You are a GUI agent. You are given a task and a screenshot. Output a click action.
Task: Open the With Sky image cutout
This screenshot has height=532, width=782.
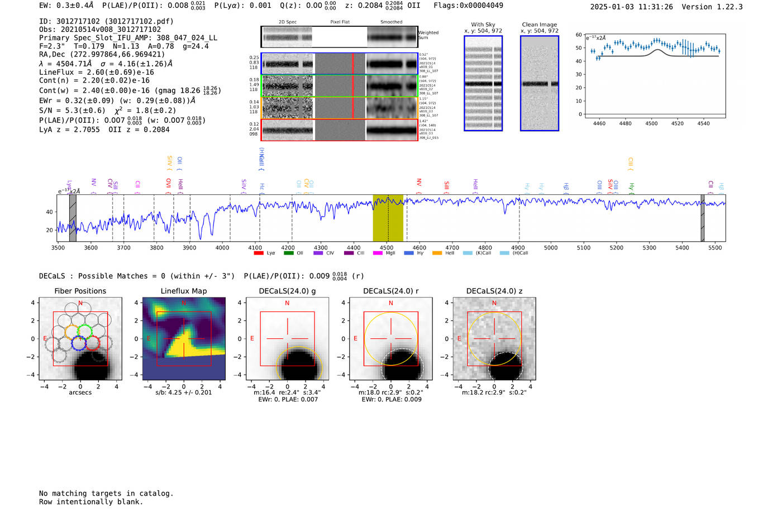pyautogui.click(x=483, y=83)
